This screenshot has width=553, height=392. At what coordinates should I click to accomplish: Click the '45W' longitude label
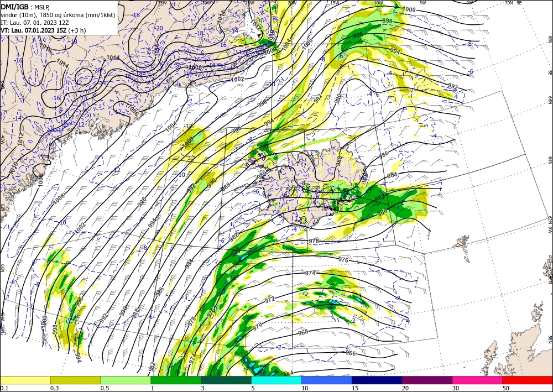[2, 140]
